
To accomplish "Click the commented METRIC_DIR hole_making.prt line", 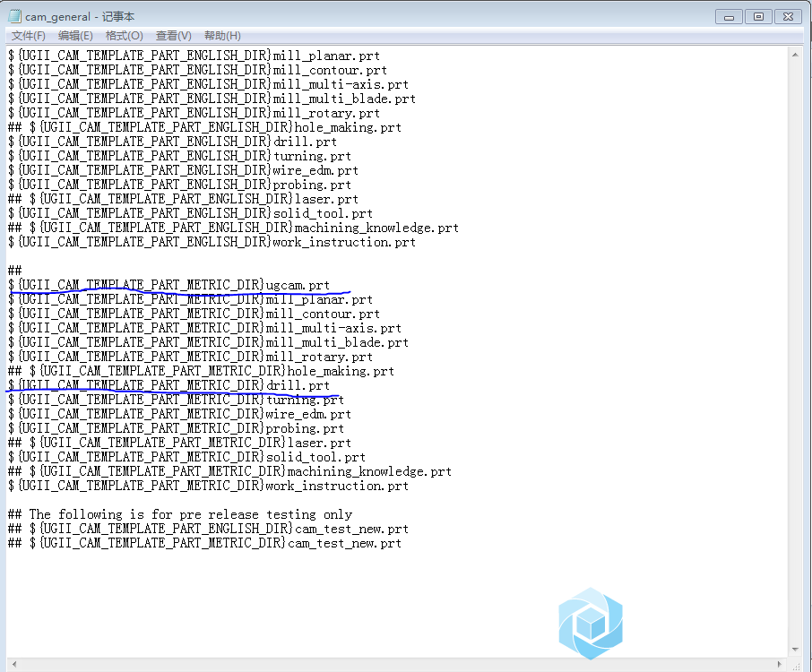I will click(x=202, y=371).
